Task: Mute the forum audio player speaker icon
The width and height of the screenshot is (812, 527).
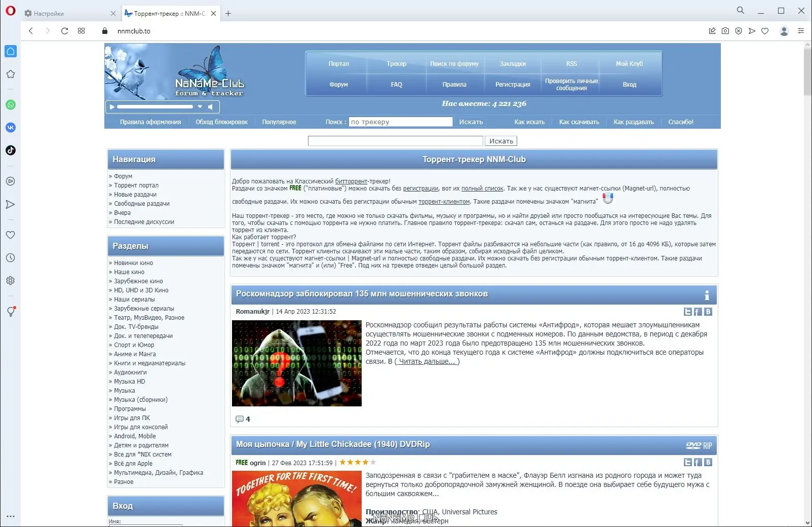Action: tap(210, 106)
